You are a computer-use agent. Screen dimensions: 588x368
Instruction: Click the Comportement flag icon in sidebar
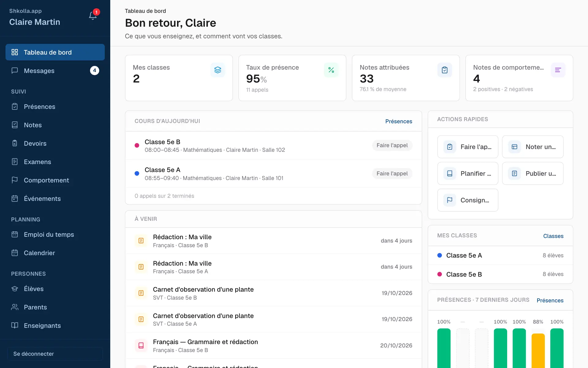pyautogui.click(x=15, y=180)
